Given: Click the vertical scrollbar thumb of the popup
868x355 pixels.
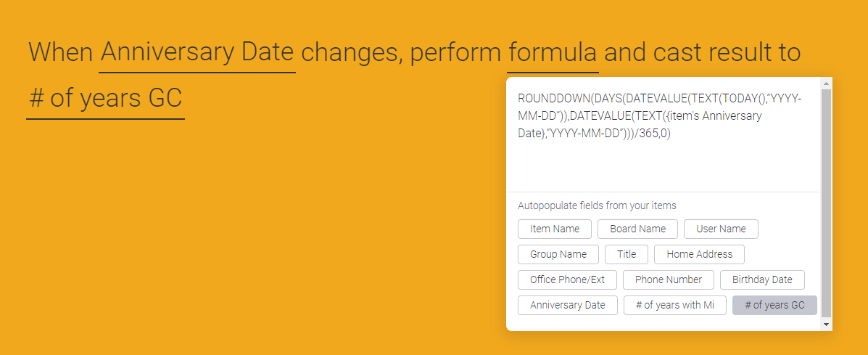Looking at the screenshot, I should (827, 203).
